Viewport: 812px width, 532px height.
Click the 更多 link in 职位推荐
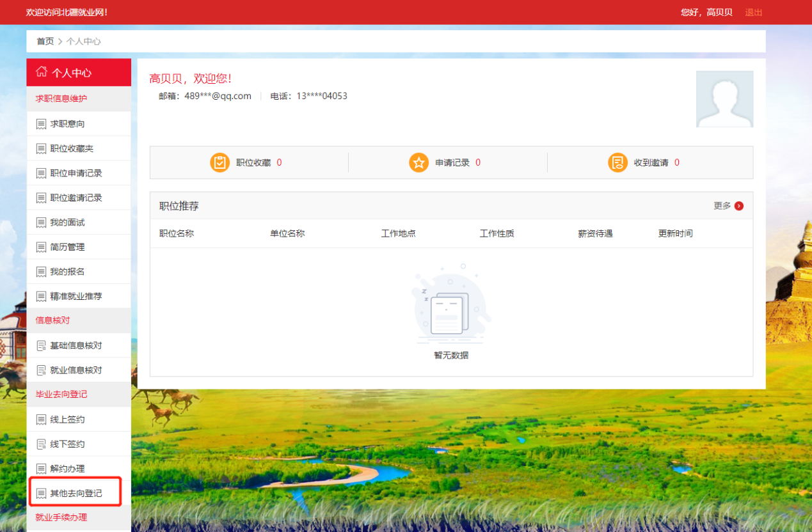coord(722,206)
